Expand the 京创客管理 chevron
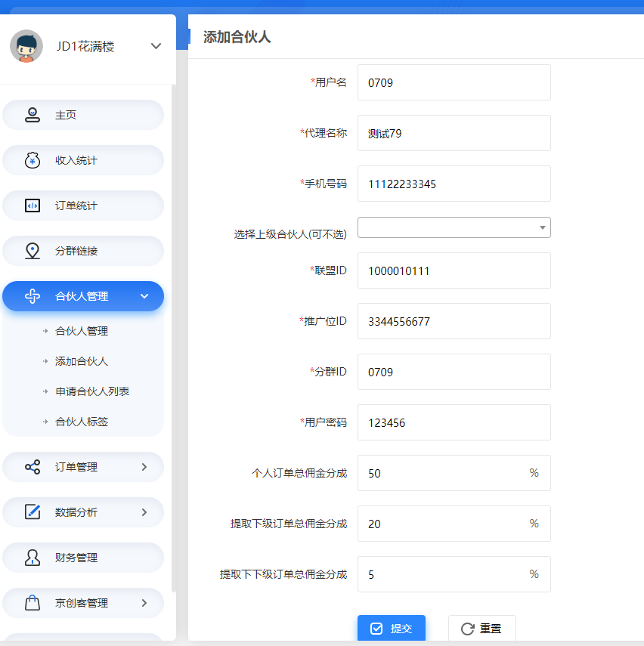This screenshot has width=644, height=646. [144, 603]
